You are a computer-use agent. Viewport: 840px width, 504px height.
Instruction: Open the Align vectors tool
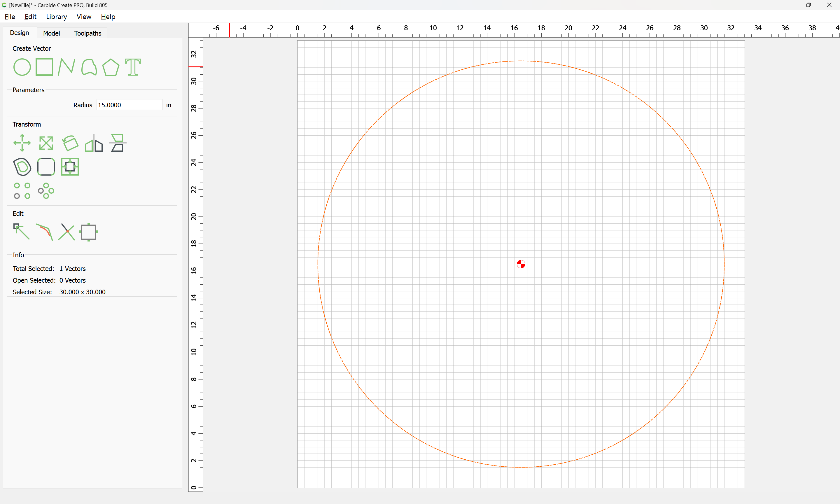point(118,143)
